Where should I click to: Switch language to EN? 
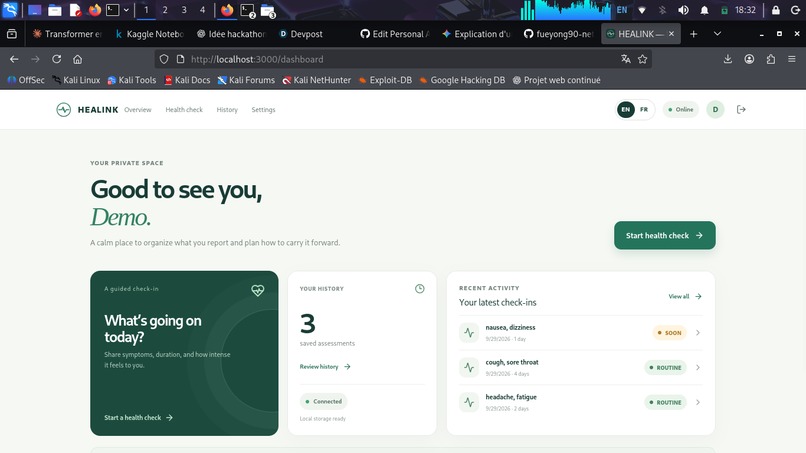tap(626, 110)
